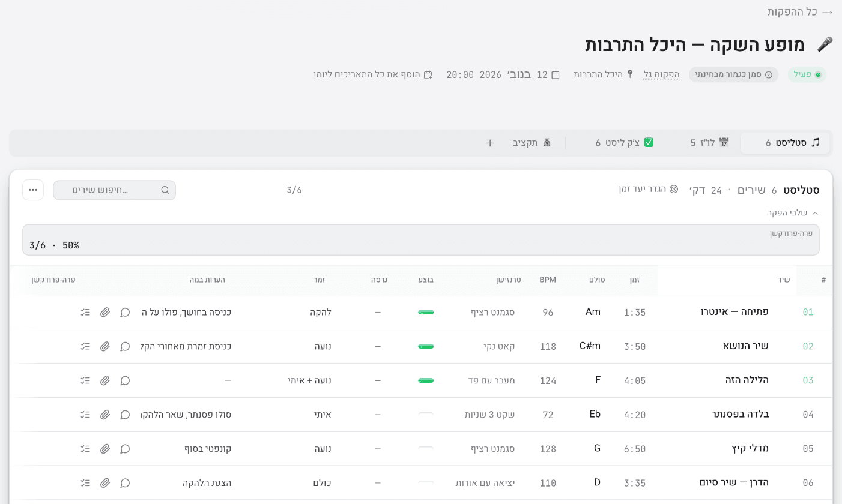The image size is (842, 504).
Task: Open the checklist icon for בלדה בפסנתר
Action: pos(85,415)
